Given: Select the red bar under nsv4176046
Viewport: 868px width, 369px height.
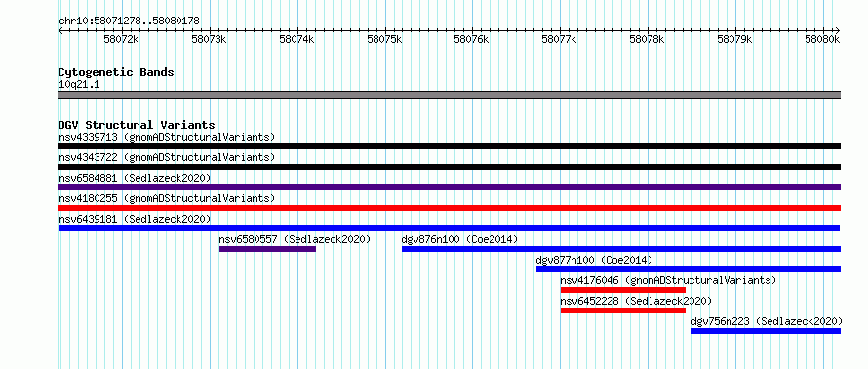Looking at the screenshot, I should click(x=623, y=290).
